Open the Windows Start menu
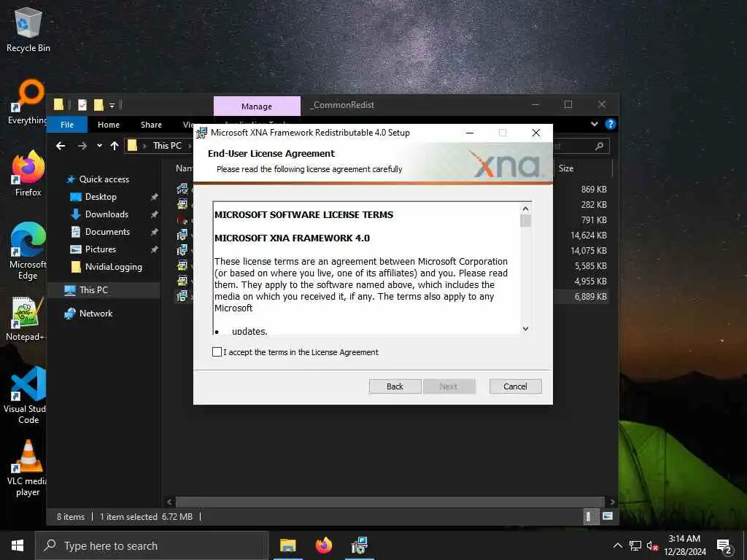The image size is (747, 560). 18,545
